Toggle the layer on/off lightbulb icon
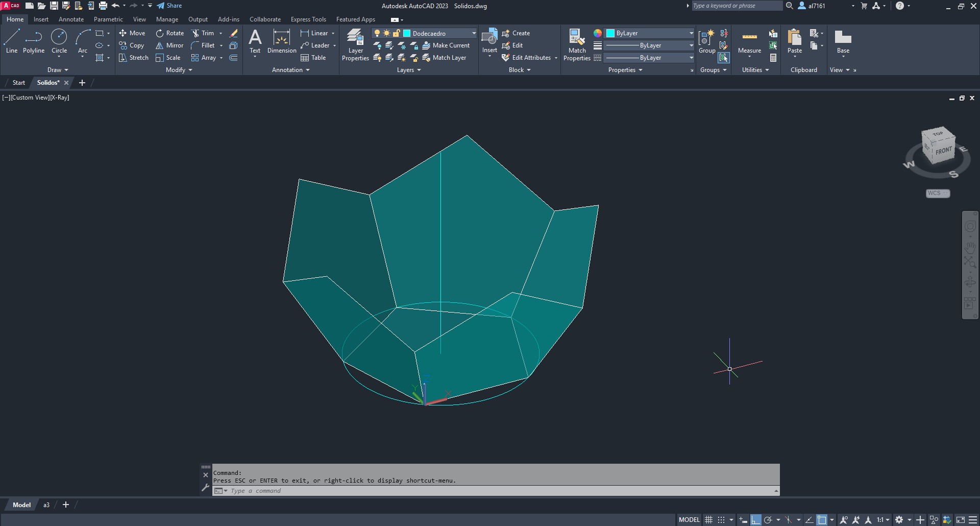This screenshot has height=526, width=980. [377, 33]
